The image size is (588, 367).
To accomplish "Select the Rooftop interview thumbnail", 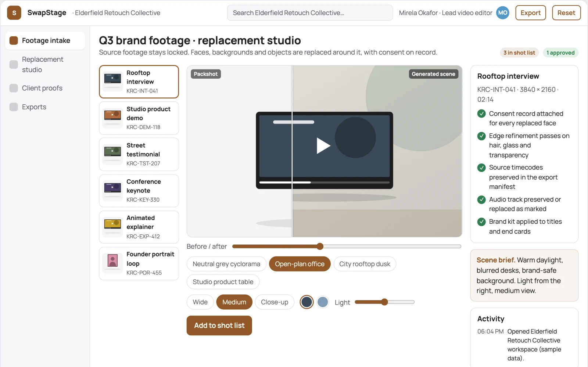I will coord(112,82).
